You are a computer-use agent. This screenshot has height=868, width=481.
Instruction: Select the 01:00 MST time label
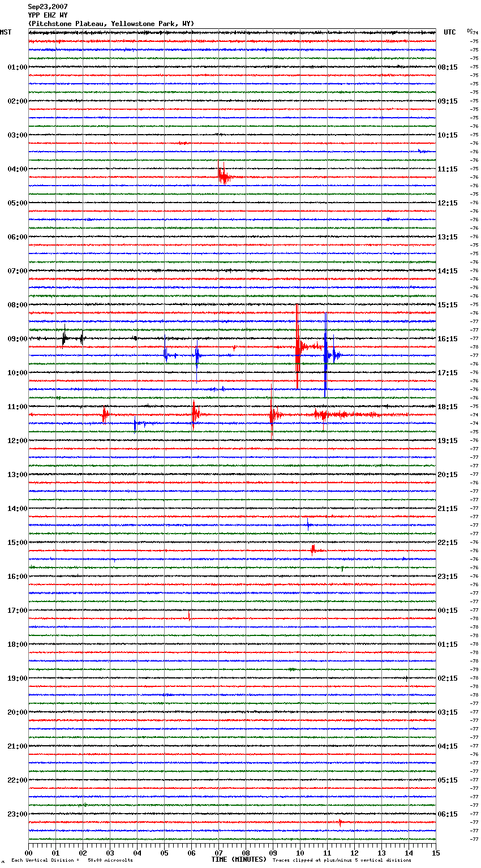(18, 67)
